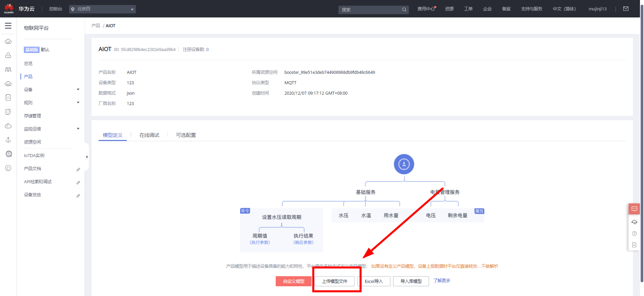
Task: Open 总览 in the sidebar
Action: point(28,63)
